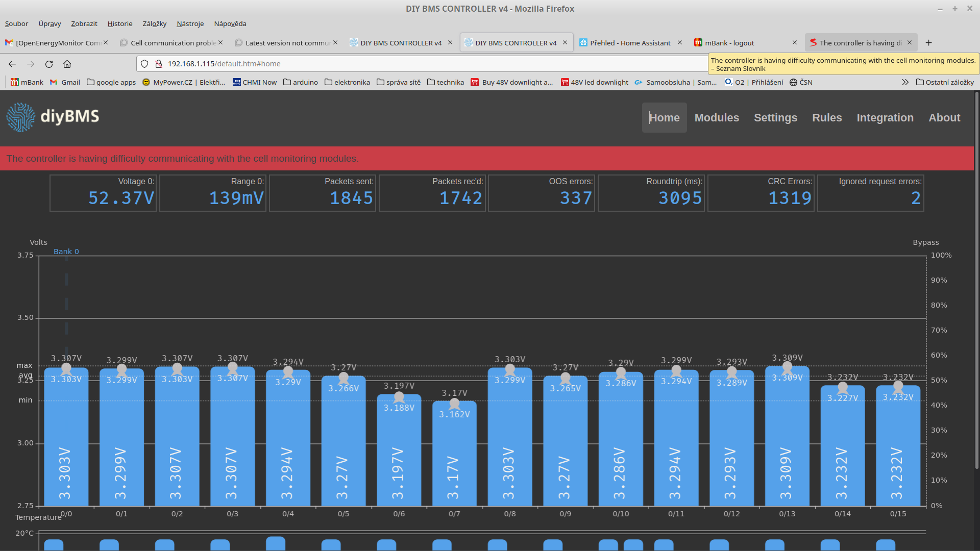Open the 48V led downlight bookmark

point(595,82)
